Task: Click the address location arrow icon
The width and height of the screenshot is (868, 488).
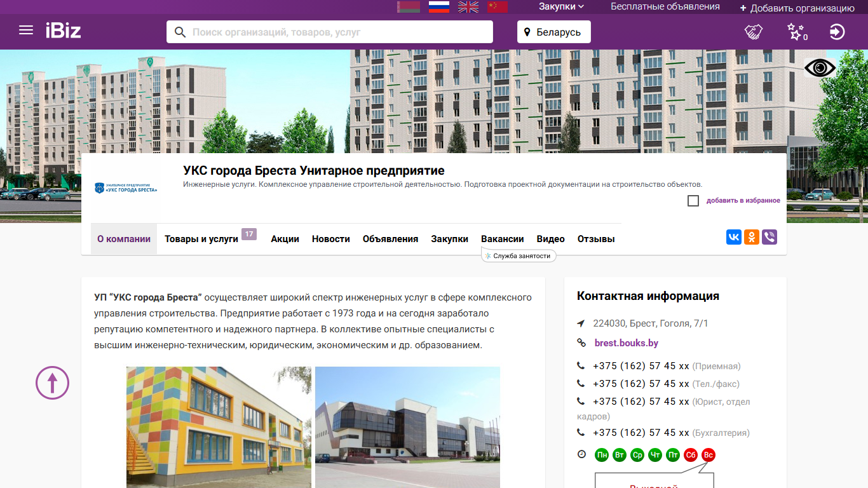Action: click(x=581, y=323)
